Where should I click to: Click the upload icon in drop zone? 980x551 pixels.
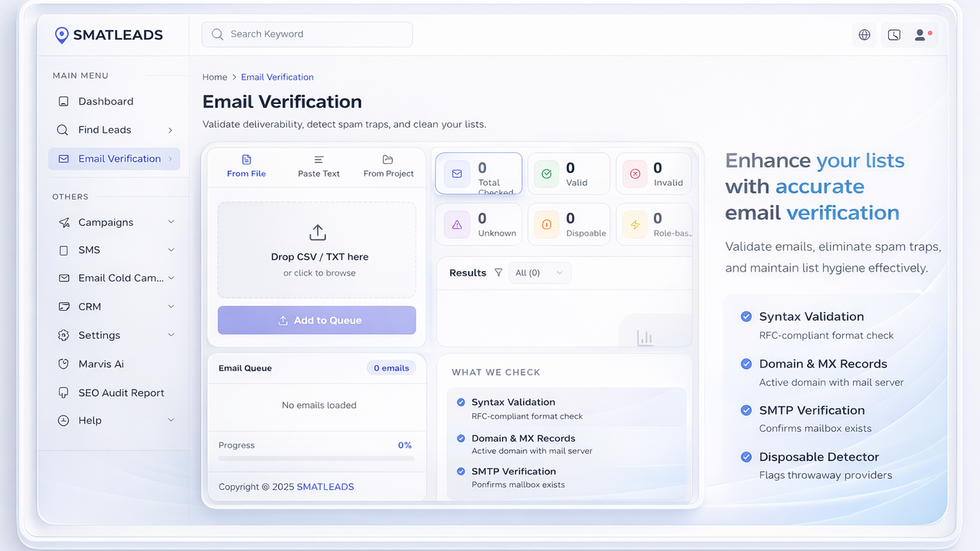coord(317,233)
